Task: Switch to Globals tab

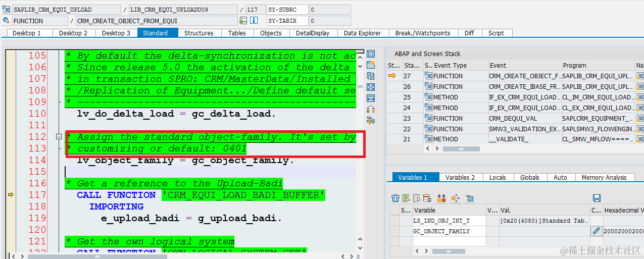Action: [x=529, y=177]
